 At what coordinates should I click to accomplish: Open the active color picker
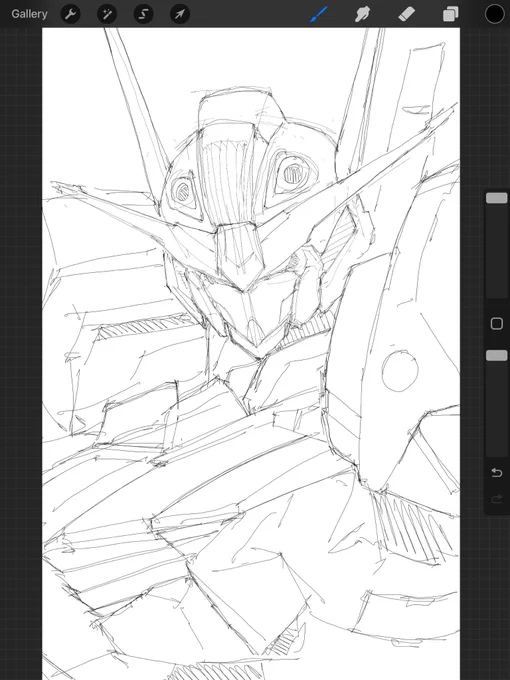click(494, 14)
